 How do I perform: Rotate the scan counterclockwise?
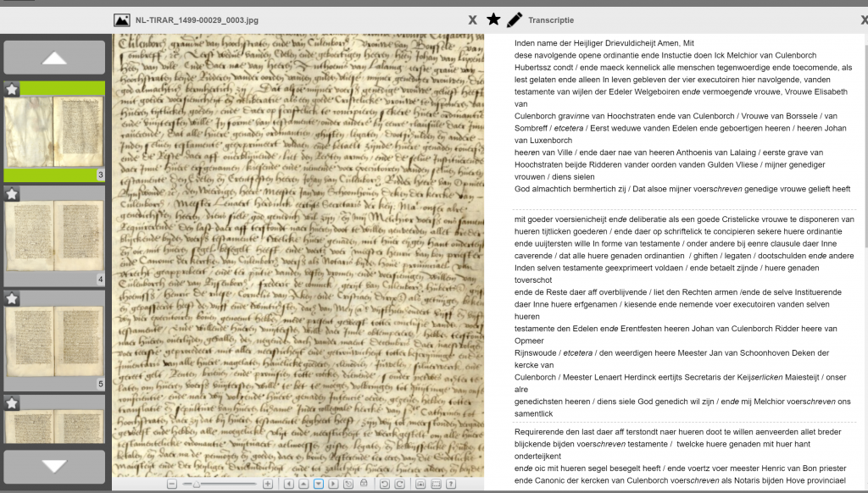384,484
